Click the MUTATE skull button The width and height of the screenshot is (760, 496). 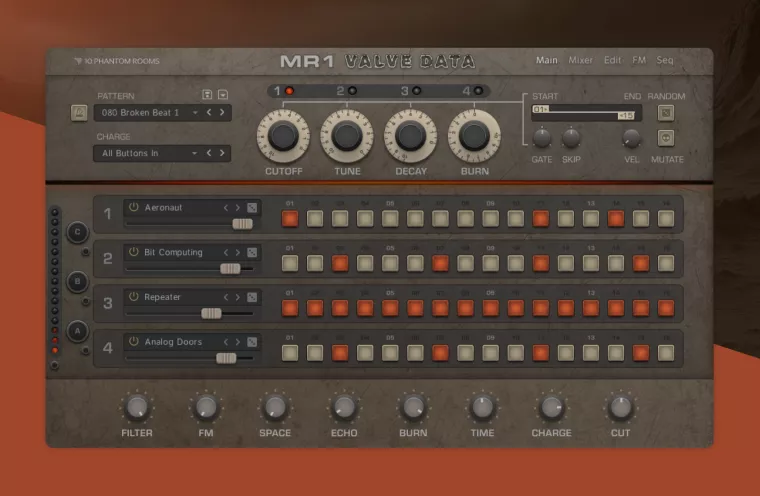pyautogui.click(x=666, y=138)
